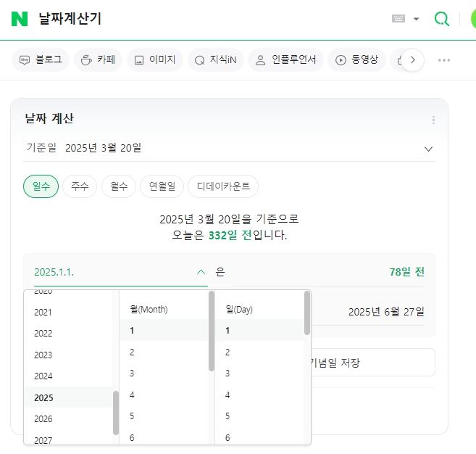This screenshot has width=476, height=454.
Task: Switch to 주수 calculation mode
Action: tap(80, 186)
